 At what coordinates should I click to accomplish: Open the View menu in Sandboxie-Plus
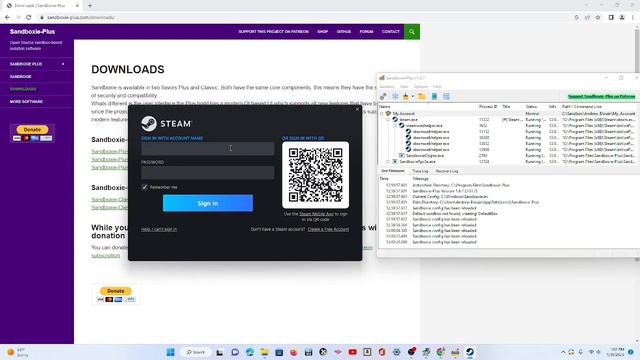click(x=404, y=87)
